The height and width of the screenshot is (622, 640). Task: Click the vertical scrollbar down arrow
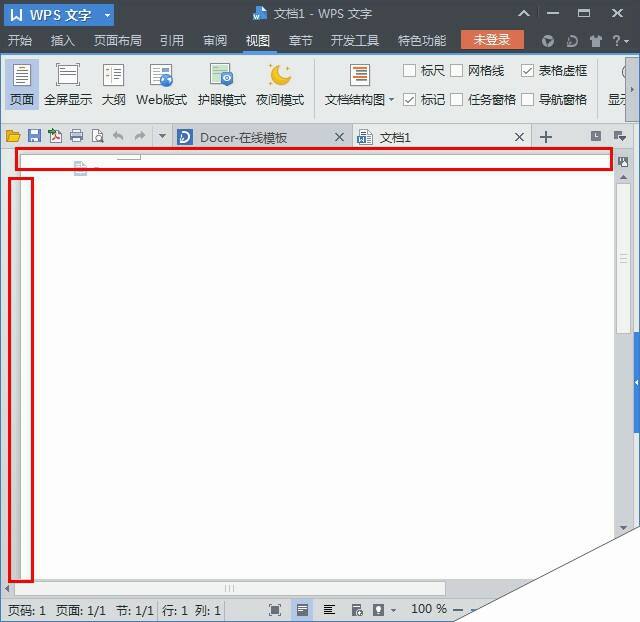coord(623,528)
